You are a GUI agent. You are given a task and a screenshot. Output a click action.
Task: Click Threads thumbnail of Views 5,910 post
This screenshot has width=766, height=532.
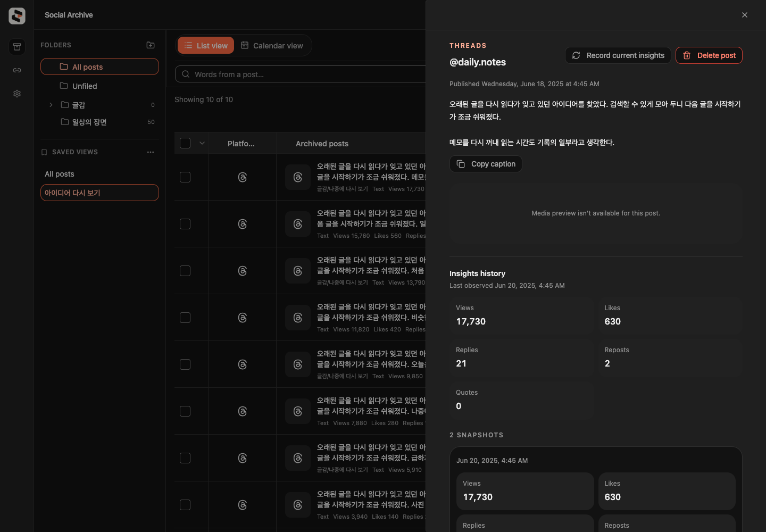298,458
